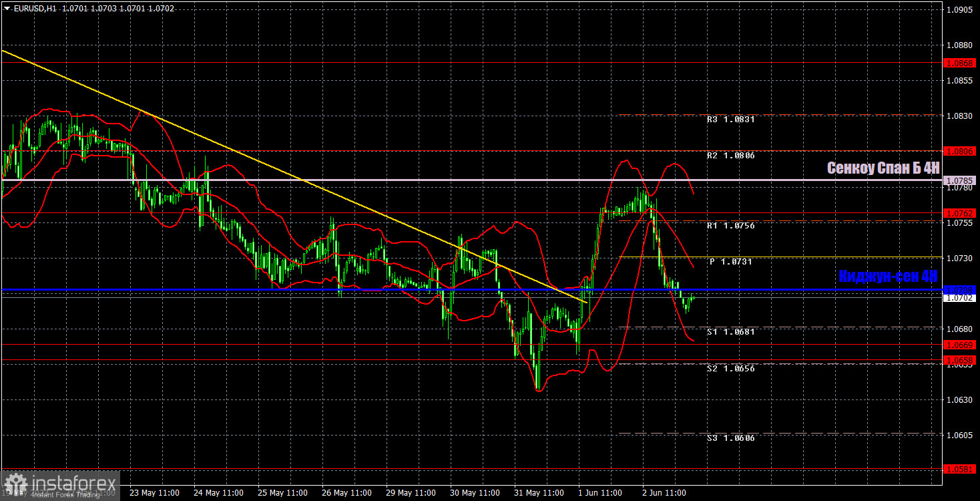The width and height of the screenshot is (980, 501).
Task: Select the Киджун-сен 4H label
Action: [x=888, y=276]
